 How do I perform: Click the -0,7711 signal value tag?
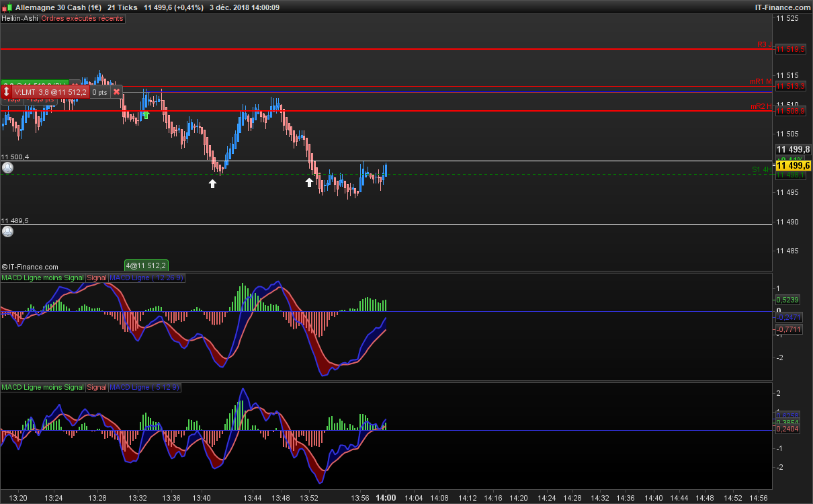pyautogui.click(x=787, y=329)
